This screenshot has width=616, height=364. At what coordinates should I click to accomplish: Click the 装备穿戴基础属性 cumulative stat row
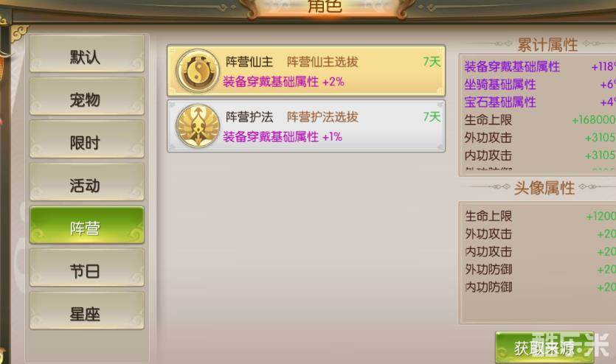[x=540, y=66]
